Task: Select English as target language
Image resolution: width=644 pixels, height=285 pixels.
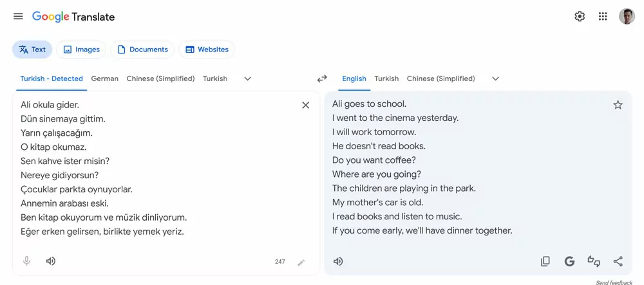Action: 354,78
